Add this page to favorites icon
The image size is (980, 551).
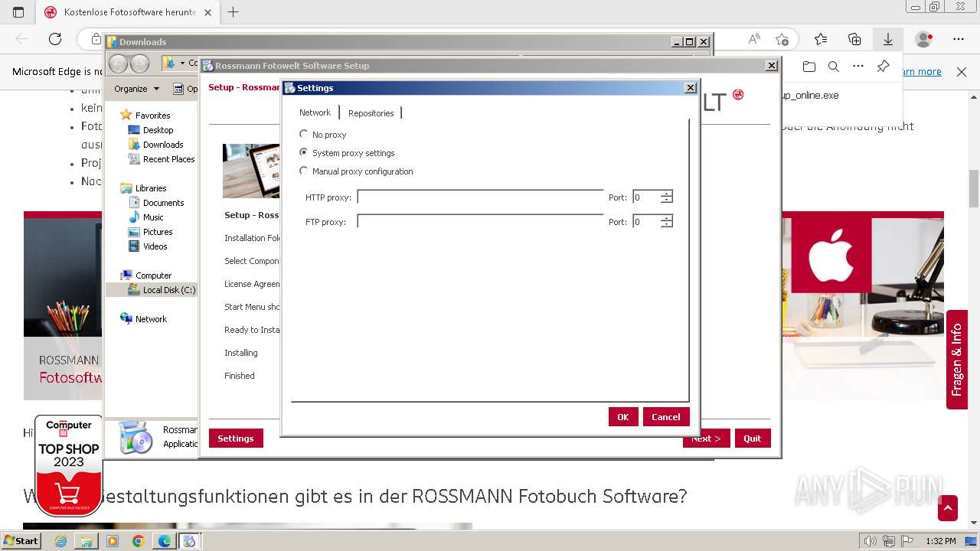tap(782, 39)
